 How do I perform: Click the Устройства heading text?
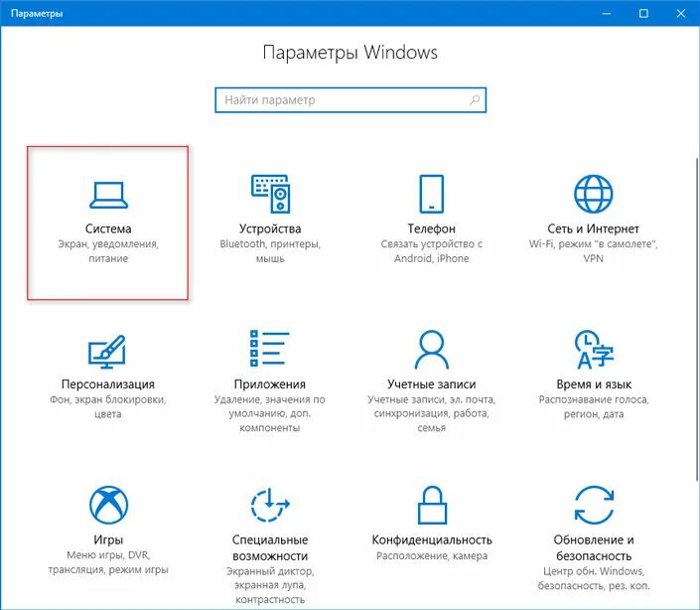[270, 229]
